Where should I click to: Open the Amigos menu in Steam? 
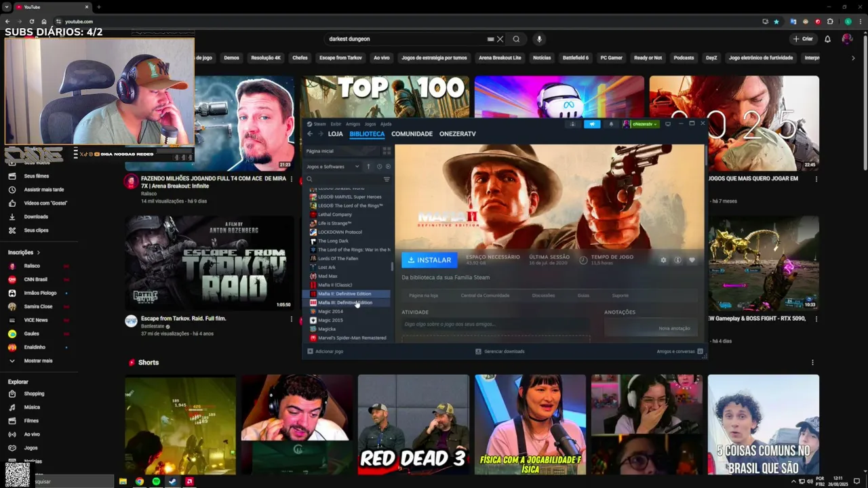pos(353,124)
